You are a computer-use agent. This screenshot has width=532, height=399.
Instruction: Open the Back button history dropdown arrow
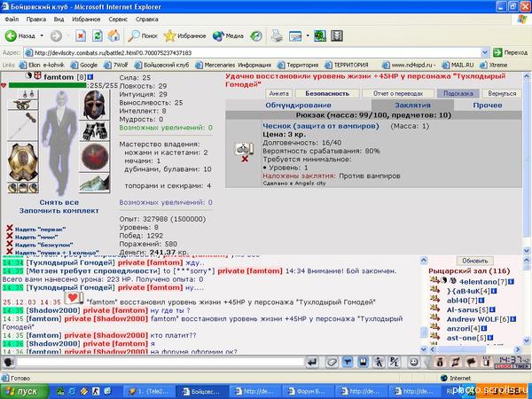(x=42, y=35)
